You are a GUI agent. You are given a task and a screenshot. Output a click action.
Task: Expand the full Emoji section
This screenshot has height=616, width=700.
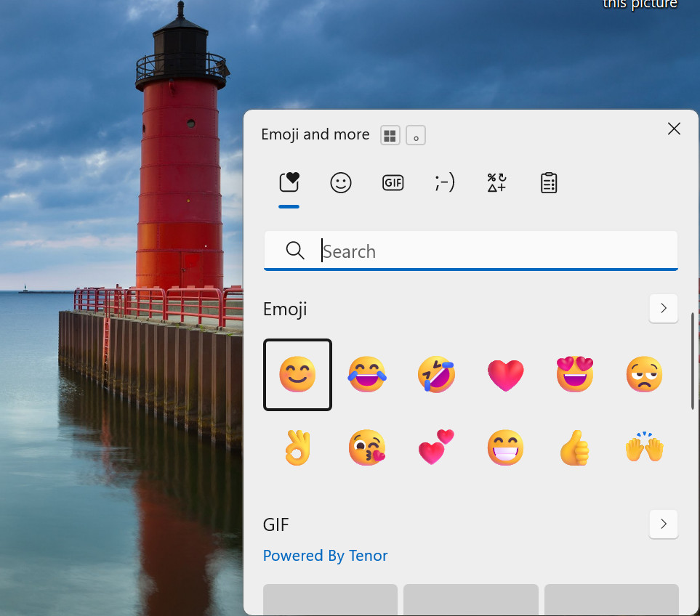click(x=663, y=308)
